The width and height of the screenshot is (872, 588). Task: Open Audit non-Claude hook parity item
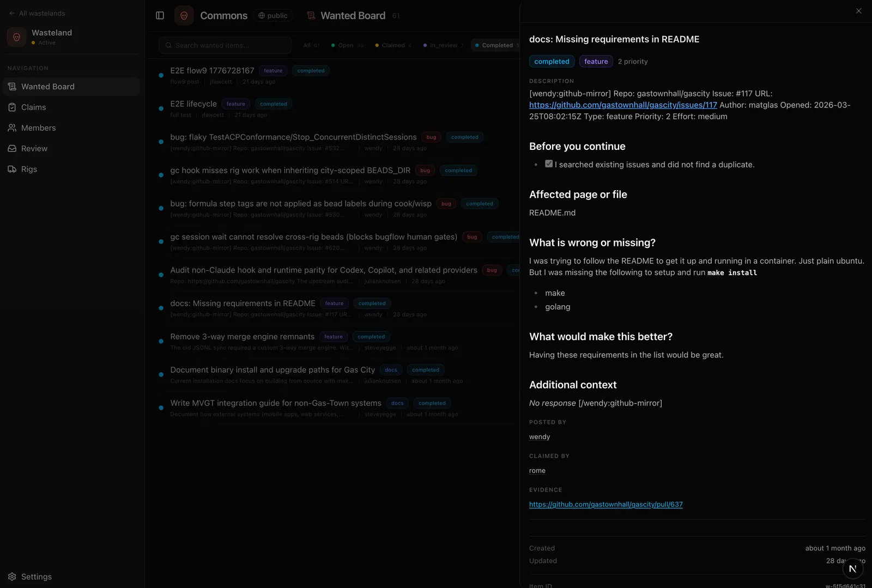click(324, 270)
